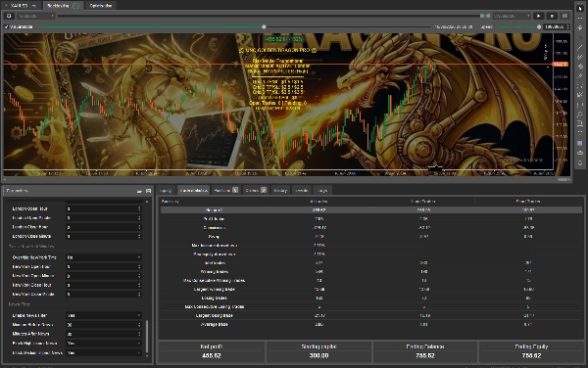
Task: Click the lightning-bolt icon in right toolbar
Action: click(580, 27)
